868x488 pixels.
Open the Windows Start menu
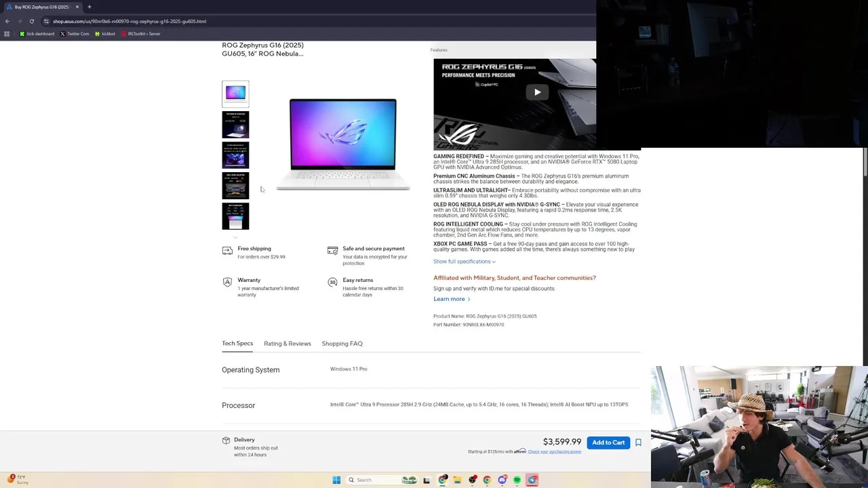tap(336, 480)
